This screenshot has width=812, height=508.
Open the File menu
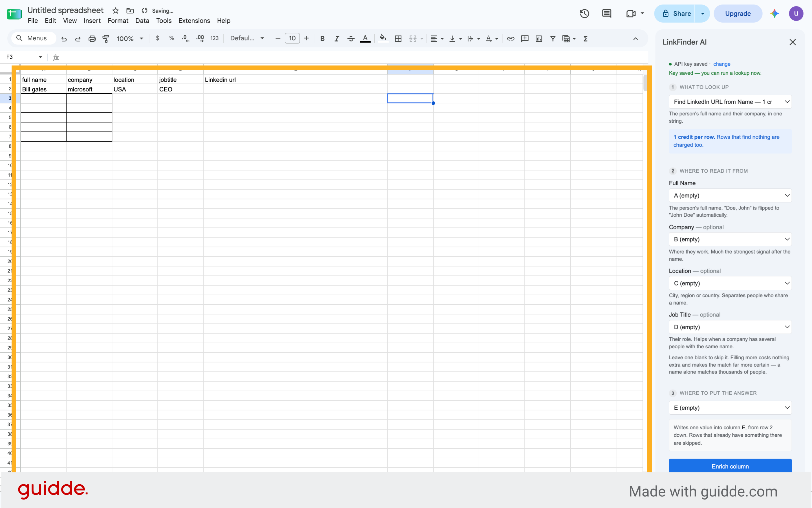[33, 21]
